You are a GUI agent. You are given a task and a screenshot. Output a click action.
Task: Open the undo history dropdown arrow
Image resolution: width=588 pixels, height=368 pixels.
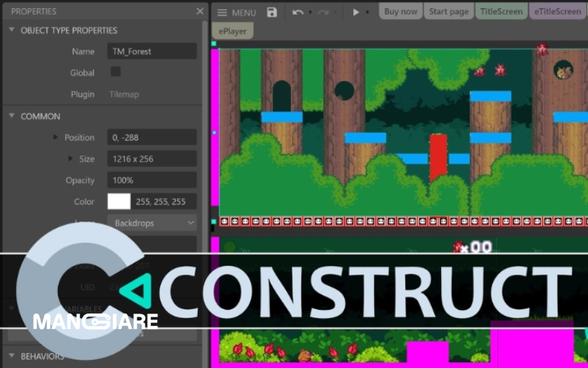tap(310, 13)
